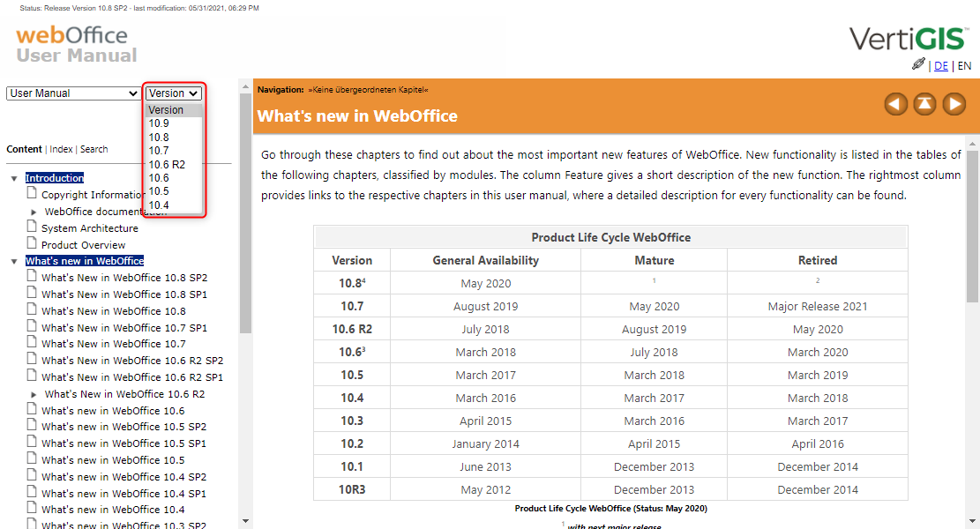Open System Architecture page
Viewport: 980px width, 529px height.
point(90,228)
